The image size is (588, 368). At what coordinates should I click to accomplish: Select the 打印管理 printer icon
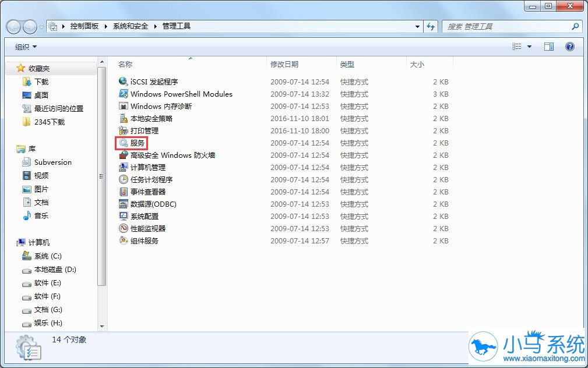click(x=123, y=130)
